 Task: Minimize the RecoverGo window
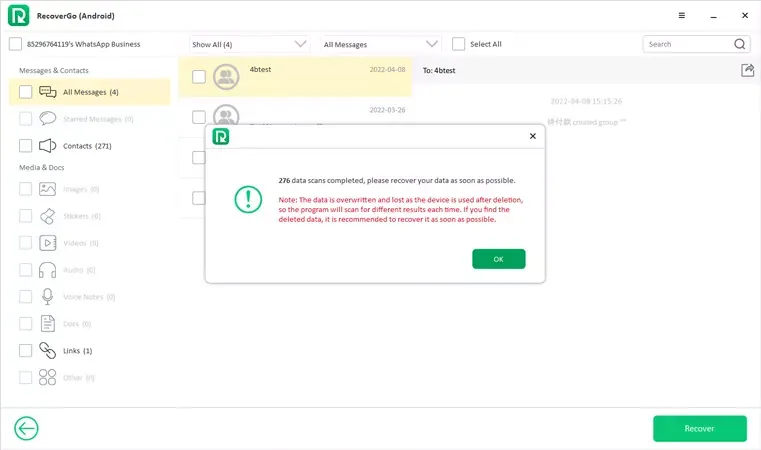click(x=713, y=16)
